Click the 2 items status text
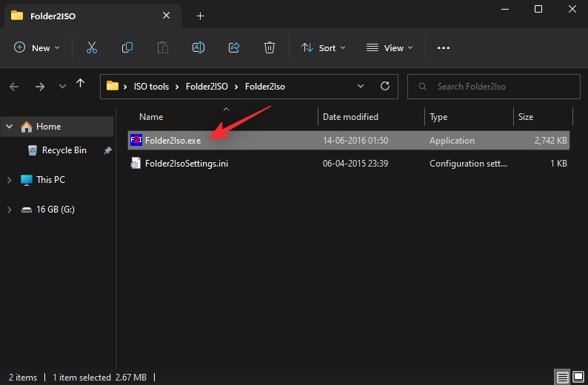The width and height of the screenshot is (588, 385). coord(23,378)
